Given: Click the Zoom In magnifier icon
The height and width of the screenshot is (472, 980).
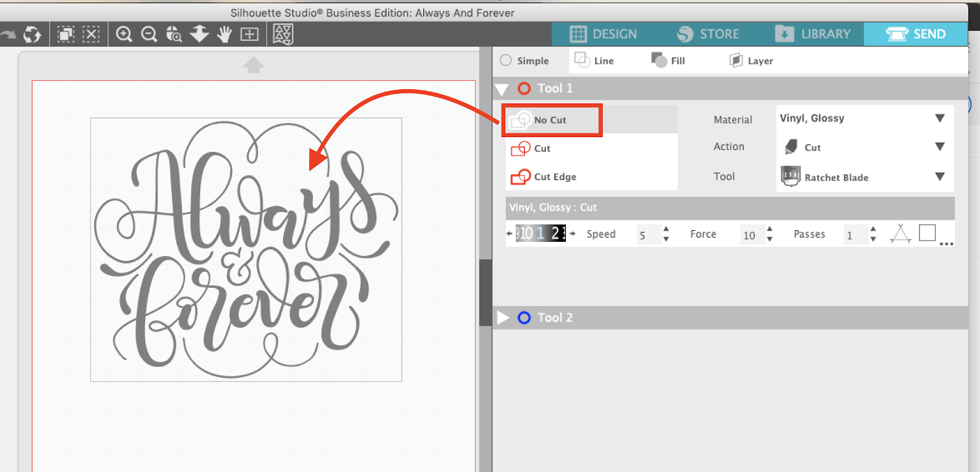Looking at the screenshot, I should click(x=124, y=34).
